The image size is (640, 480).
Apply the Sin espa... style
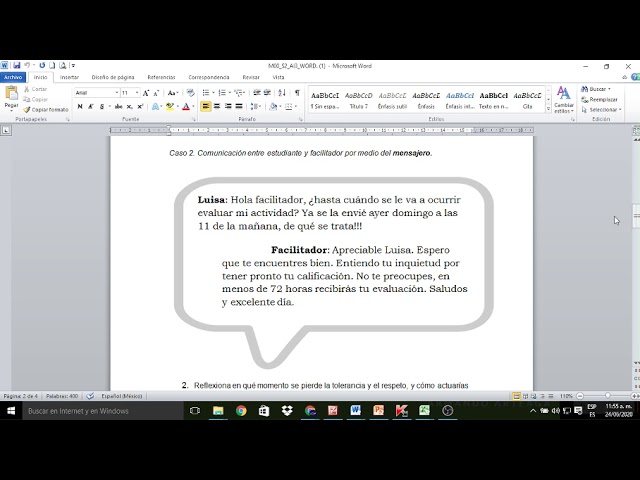tap(325, 100)
